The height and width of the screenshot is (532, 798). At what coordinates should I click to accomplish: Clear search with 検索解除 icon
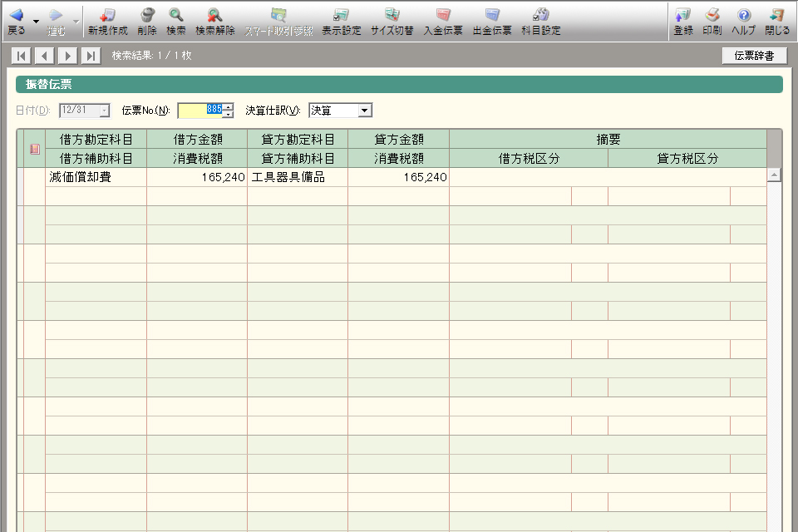click(214, 22)
